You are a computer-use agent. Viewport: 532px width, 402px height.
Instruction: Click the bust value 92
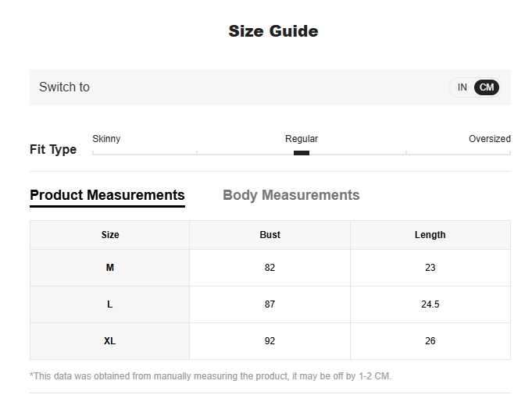(x=270, y=341)
